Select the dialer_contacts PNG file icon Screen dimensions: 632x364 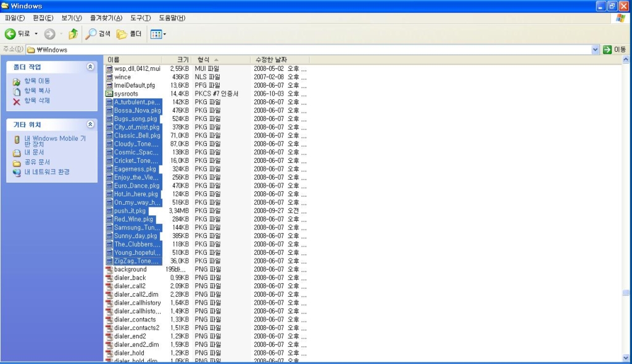109,320
